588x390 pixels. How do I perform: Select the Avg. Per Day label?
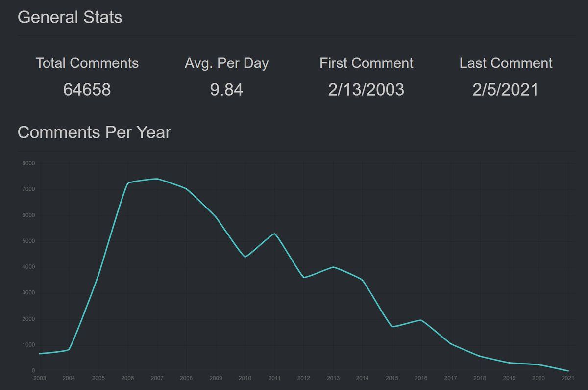pyautogui.click(x=226, y=63)
